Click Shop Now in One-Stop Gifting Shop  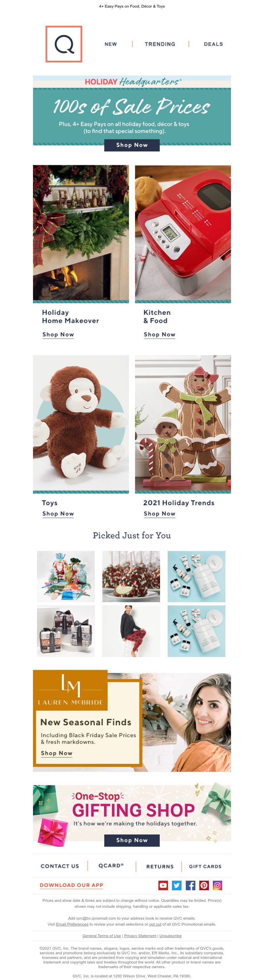(x=132, y=840)
